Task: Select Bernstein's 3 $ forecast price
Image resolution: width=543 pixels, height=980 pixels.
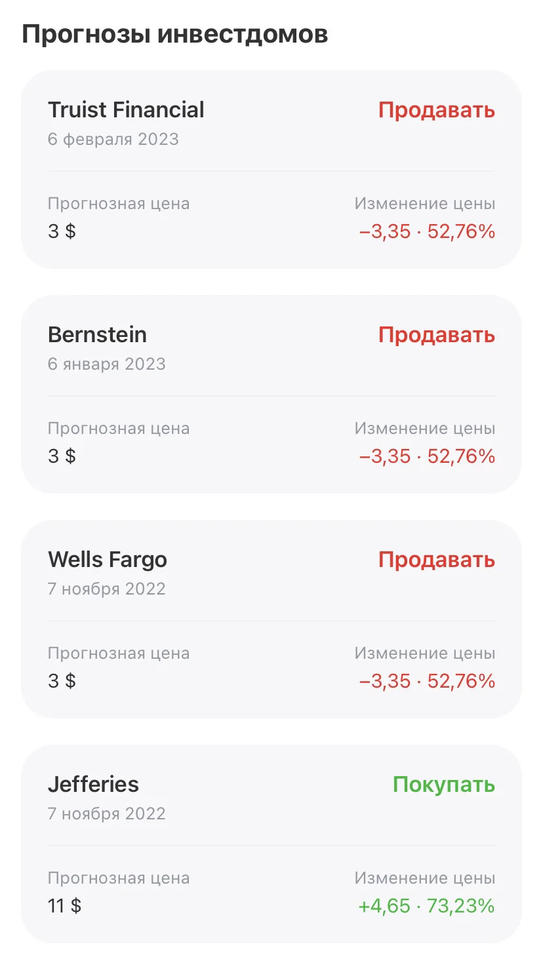Action: tap(62, 456)
